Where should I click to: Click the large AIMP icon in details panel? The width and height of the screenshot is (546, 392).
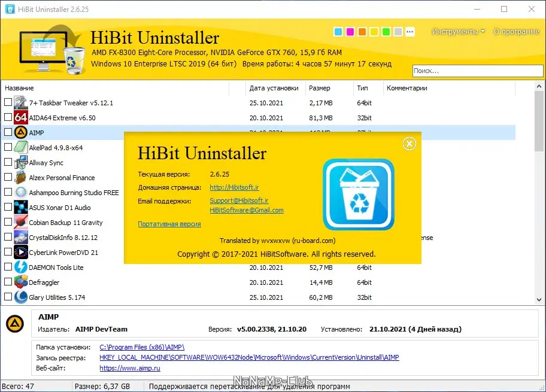click(15, 324)
